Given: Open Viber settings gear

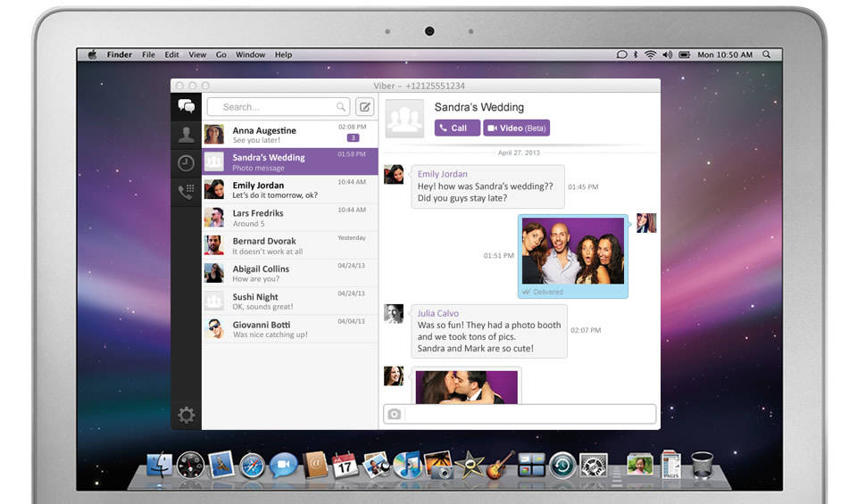Looking at the screenshot, I should point(186,415).
